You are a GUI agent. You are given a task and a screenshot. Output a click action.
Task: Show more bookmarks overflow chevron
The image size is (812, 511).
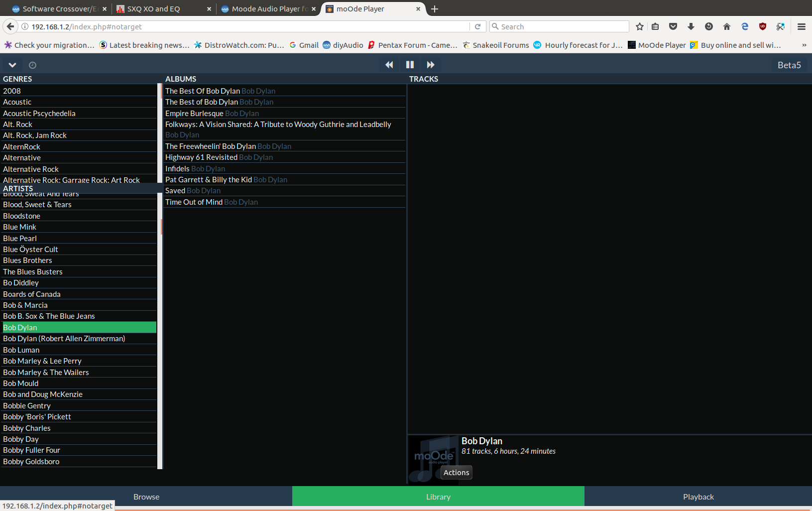[x=804, y=45]
